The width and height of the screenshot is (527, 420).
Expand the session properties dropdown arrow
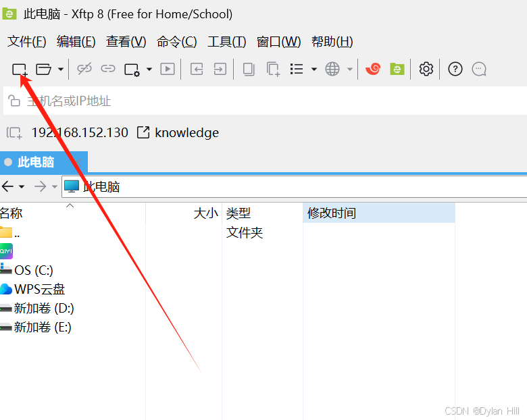149,70
